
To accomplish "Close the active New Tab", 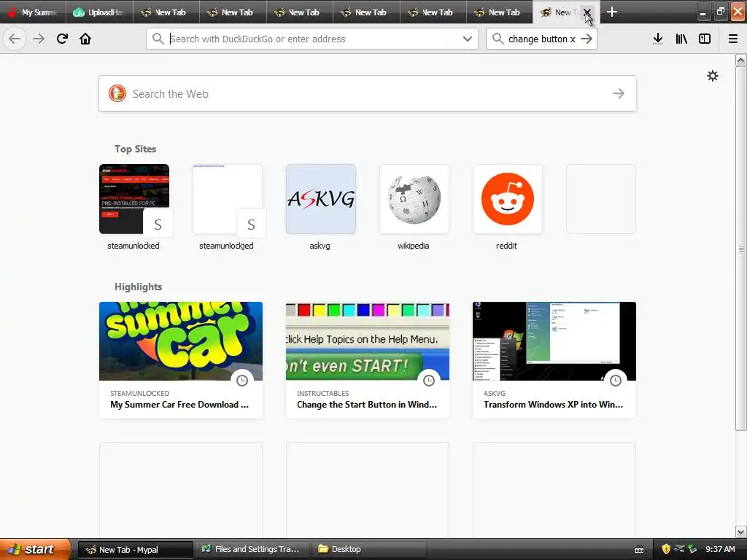I will [x=587, y=12].
